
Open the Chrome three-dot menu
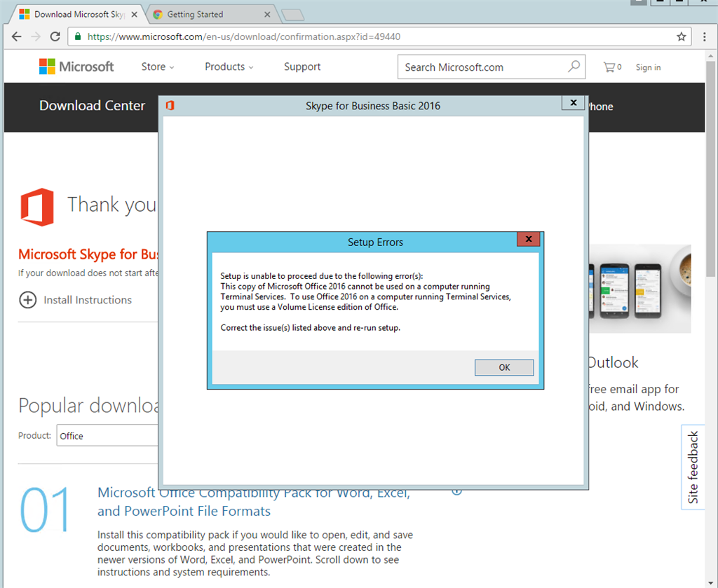click(x=704, y=36)
